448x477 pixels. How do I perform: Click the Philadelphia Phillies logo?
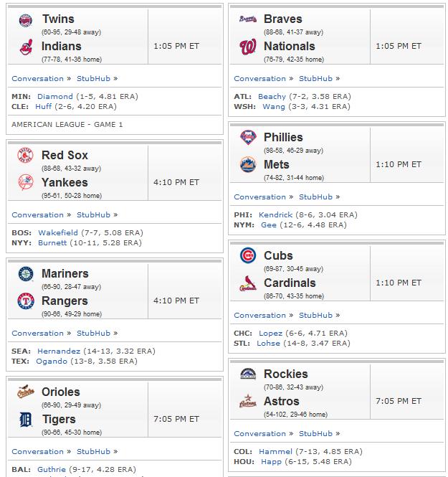[248, 138]
